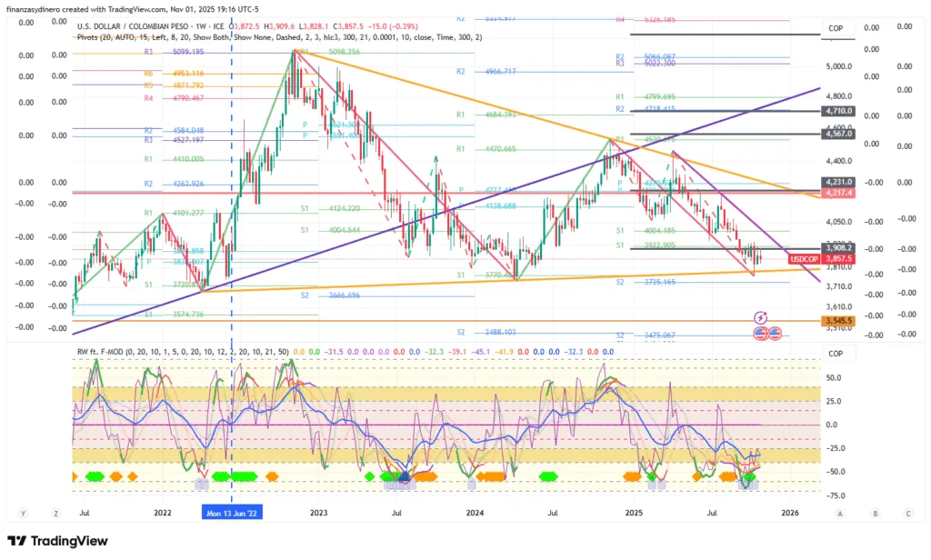931x560 pixels.
Task: Click the orange 3,545.5 price level label
Action: click(836, 321)
